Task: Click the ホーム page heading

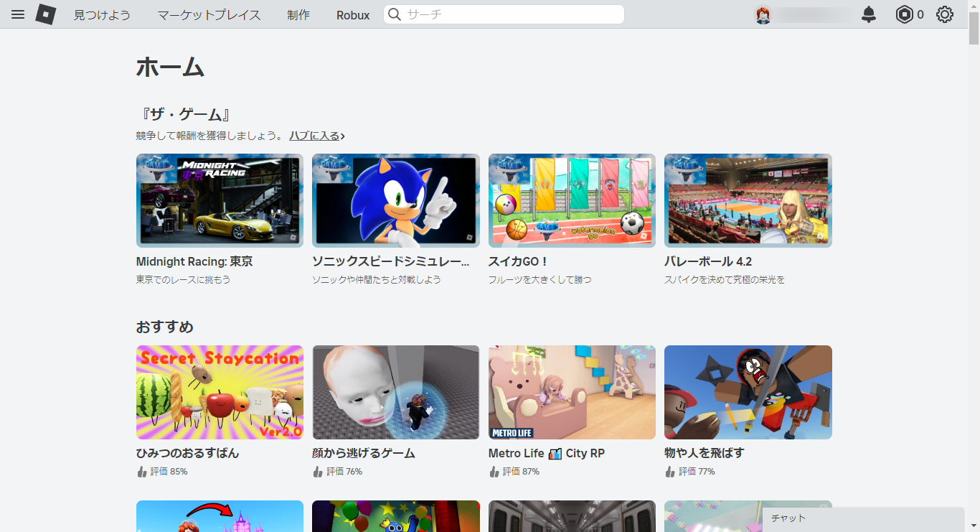Action: tap(170, 67)
